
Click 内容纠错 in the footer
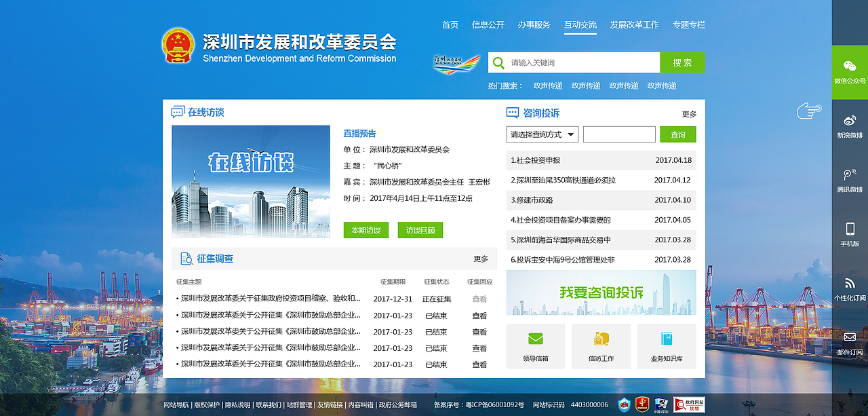coord(361,404)
